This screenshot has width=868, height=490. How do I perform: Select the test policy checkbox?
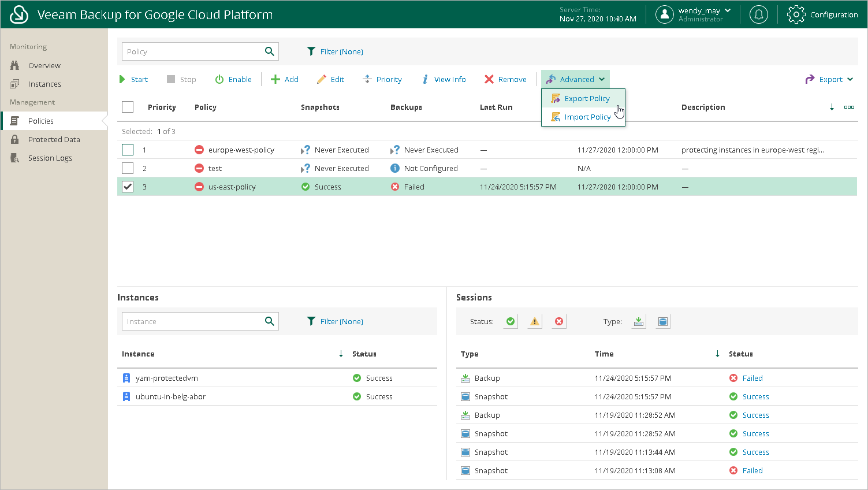[128, 168]
